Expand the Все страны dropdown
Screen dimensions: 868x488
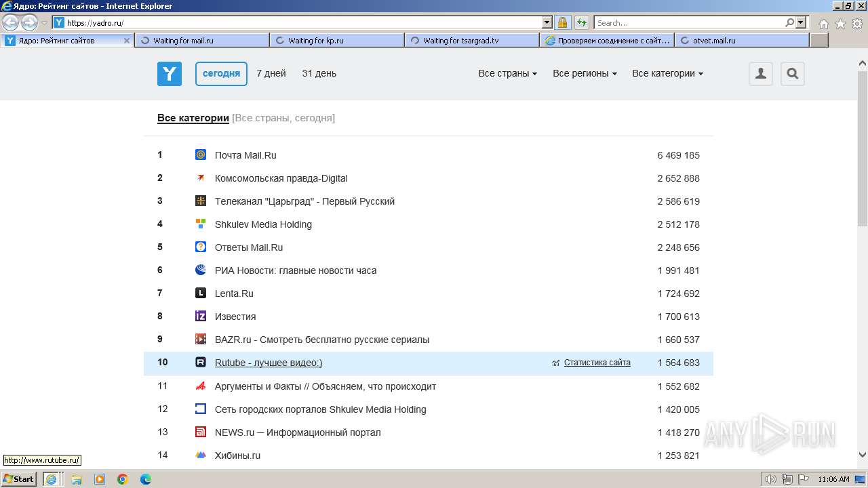508,73
